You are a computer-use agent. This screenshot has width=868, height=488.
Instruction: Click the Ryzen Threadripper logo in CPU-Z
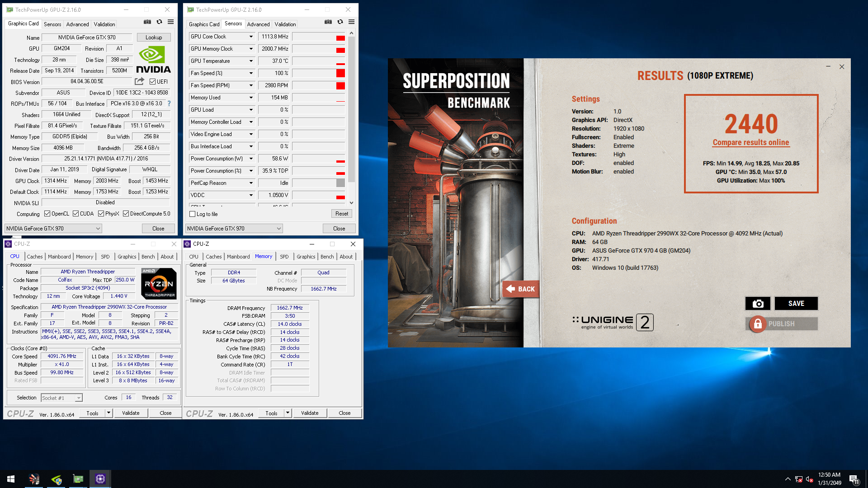click(159, 284)
